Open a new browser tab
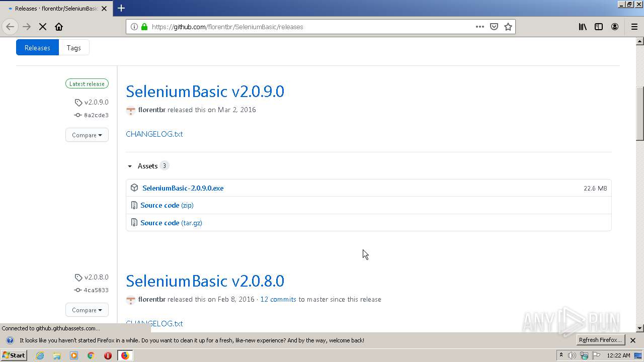The image size is (644, 362). pos(121,8)
